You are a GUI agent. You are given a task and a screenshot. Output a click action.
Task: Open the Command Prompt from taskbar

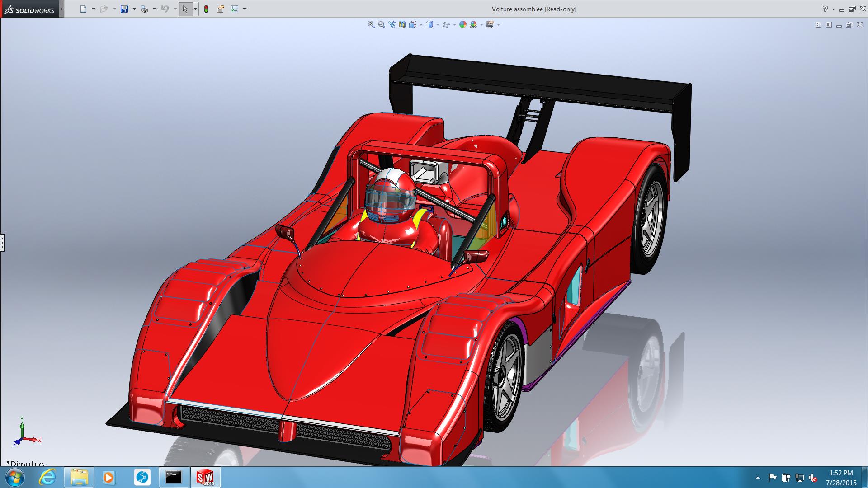[x=173, y=477]
